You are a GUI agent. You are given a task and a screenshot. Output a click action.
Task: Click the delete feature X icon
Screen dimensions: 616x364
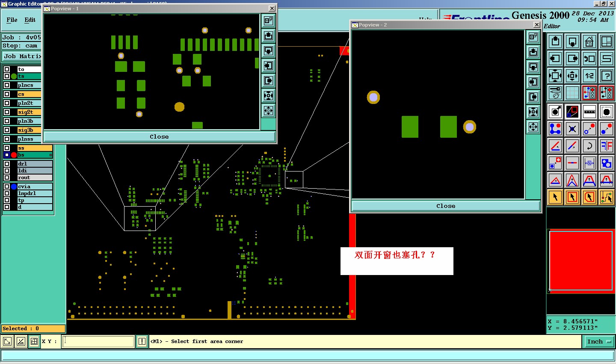click(572, 128)
